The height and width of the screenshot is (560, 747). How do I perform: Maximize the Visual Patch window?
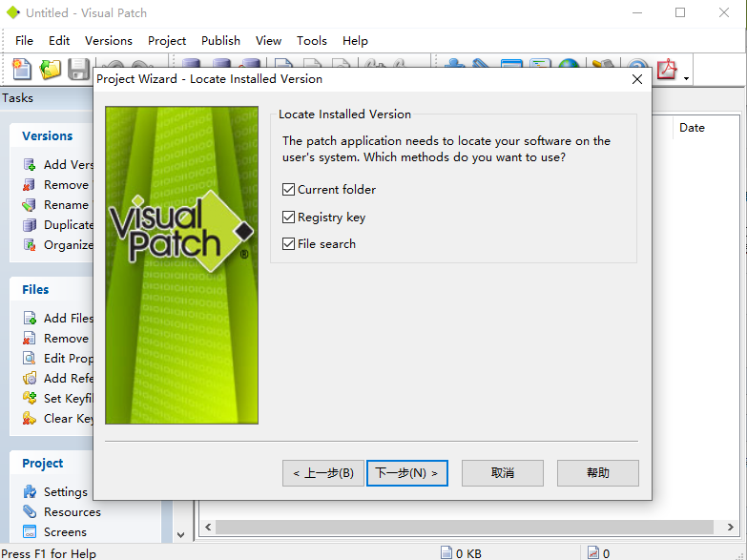click(680, 12)
